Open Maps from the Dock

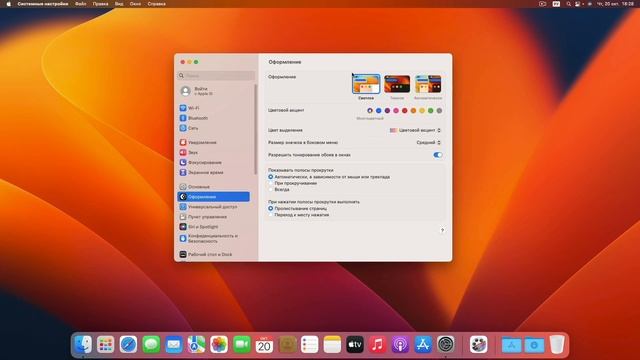pyautogui.click(x=196, y=344)
